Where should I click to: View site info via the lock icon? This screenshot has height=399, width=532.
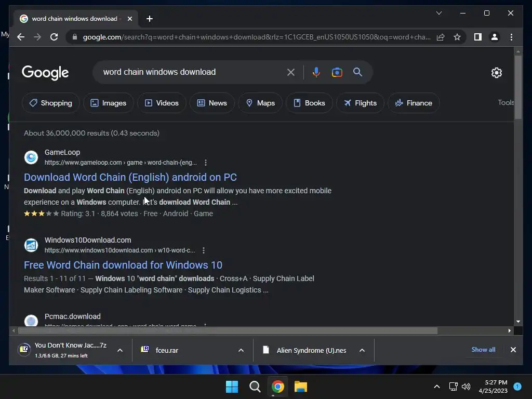(x=75, y=37)
